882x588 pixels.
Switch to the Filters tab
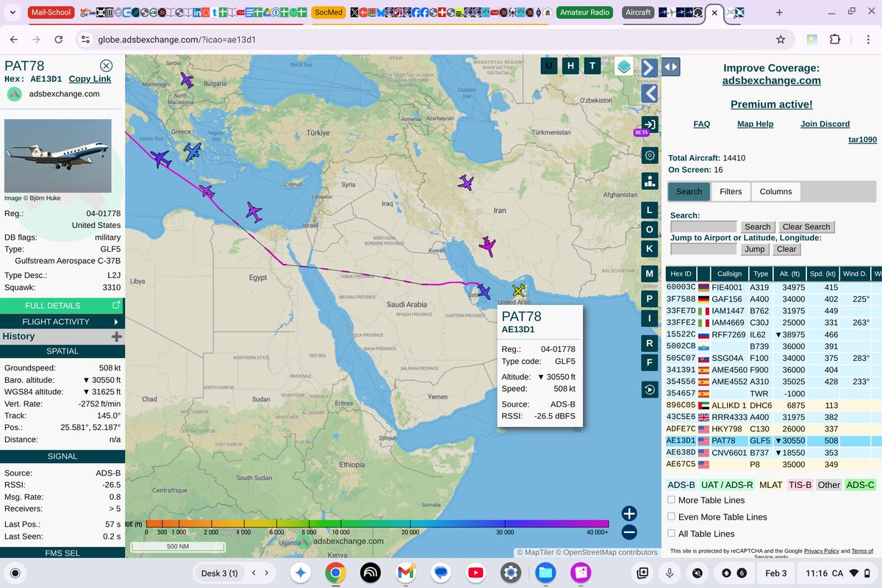[731, 192]
